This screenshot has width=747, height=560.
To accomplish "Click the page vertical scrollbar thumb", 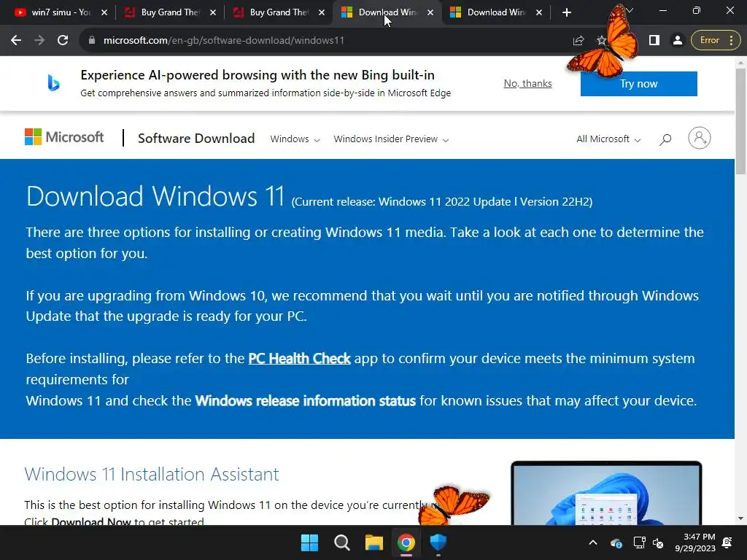I will pyautogui.click(x=740, y=122).
